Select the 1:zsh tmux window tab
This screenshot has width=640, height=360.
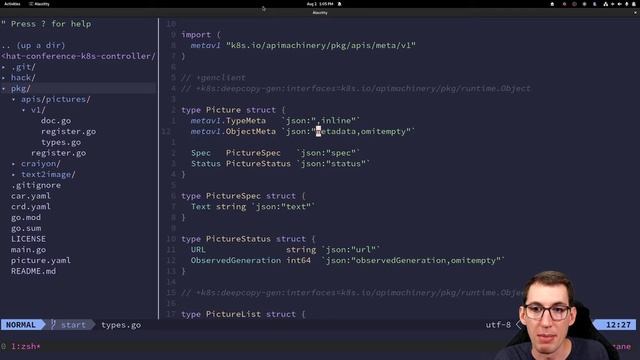[25, 347]
